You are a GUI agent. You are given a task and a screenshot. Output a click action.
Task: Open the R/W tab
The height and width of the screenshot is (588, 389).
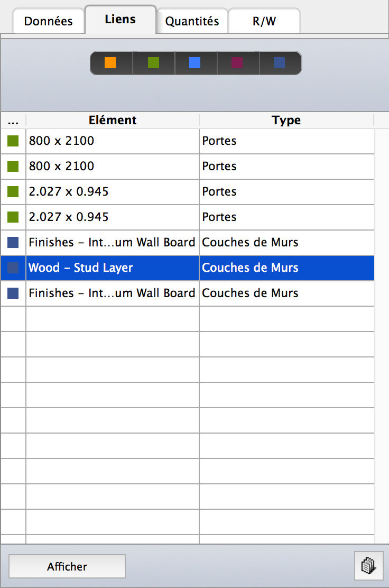[x=264, y=21]
